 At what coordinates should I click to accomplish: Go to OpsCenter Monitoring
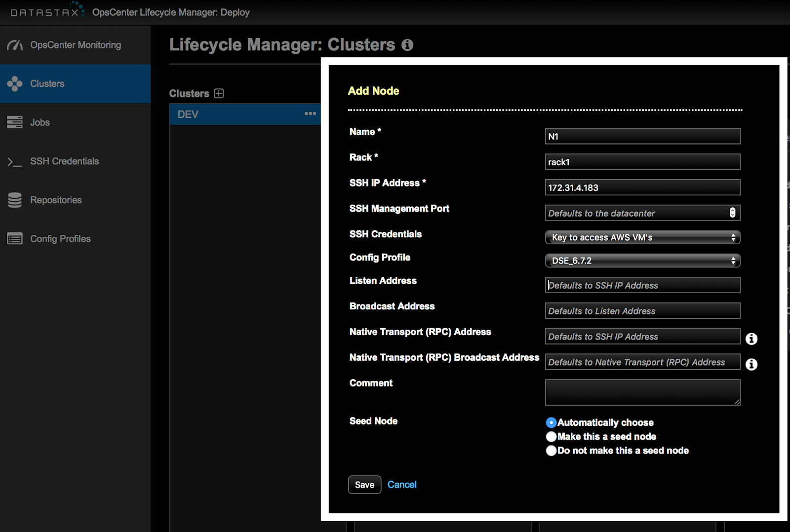coord(76,45)
